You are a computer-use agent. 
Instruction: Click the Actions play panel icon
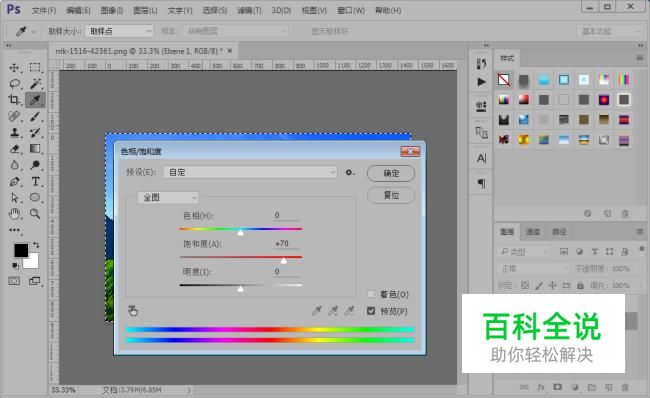481,82
